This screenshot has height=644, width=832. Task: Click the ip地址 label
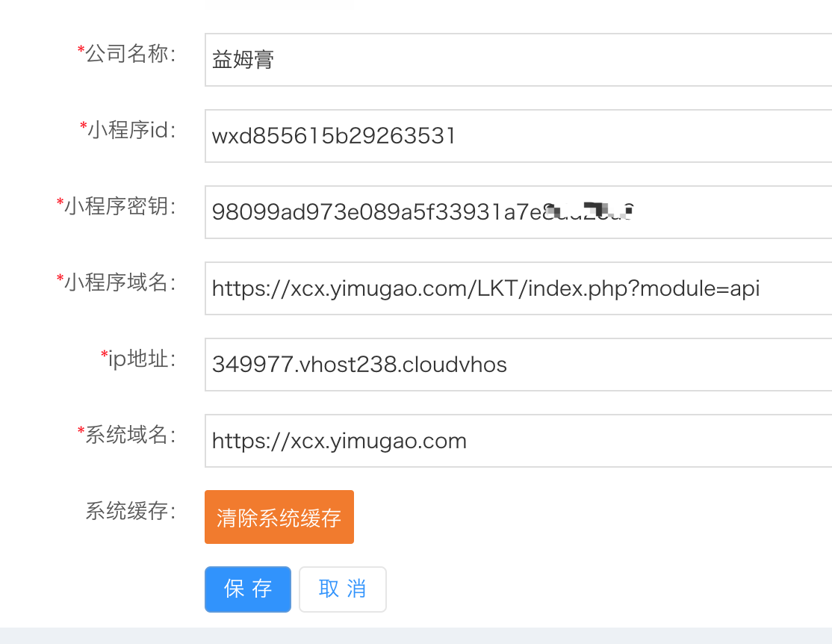(x=138, y=359)
